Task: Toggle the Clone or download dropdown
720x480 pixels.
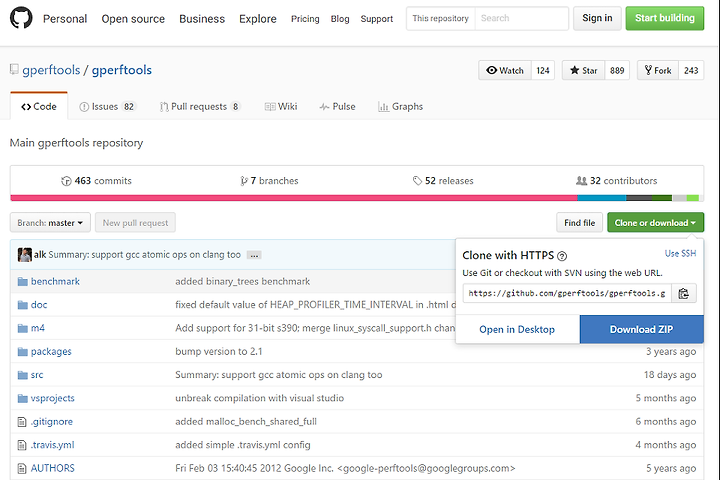Action: [x=655, y=223]
